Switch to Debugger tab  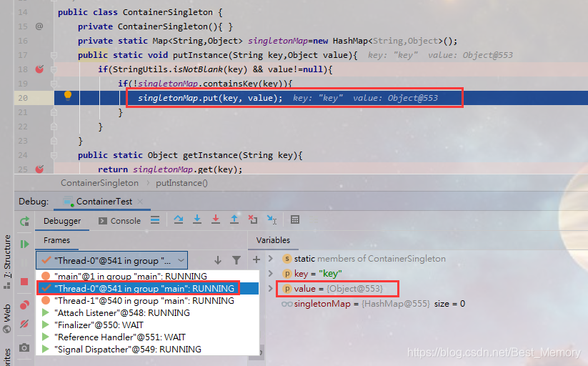point(62,221)
